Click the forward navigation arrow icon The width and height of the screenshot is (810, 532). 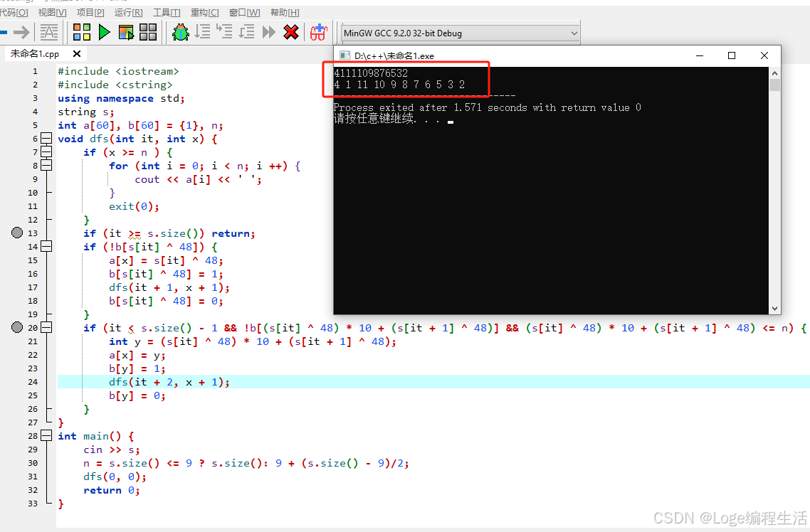click(21, 33)
